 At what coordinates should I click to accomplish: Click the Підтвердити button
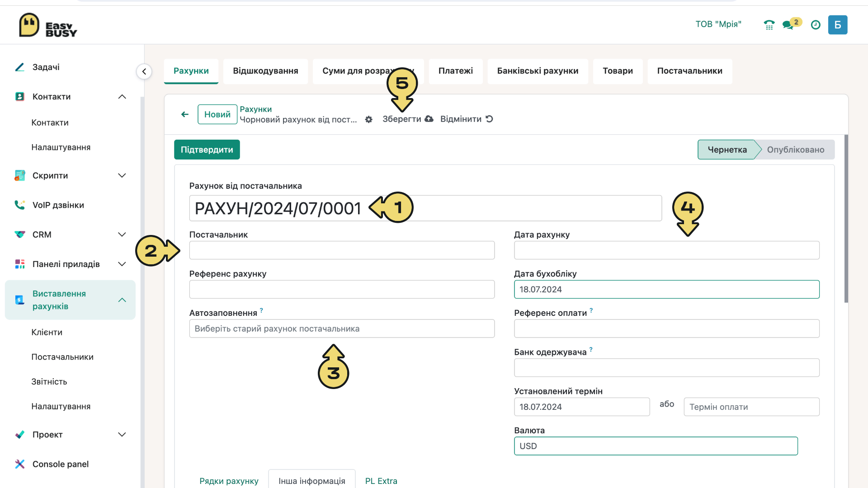pos(207,150)
